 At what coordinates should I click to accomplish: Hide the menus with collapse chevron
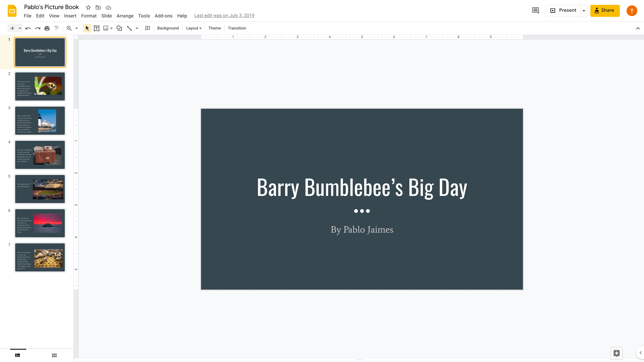pyautogui.click(x=638, y=28)
